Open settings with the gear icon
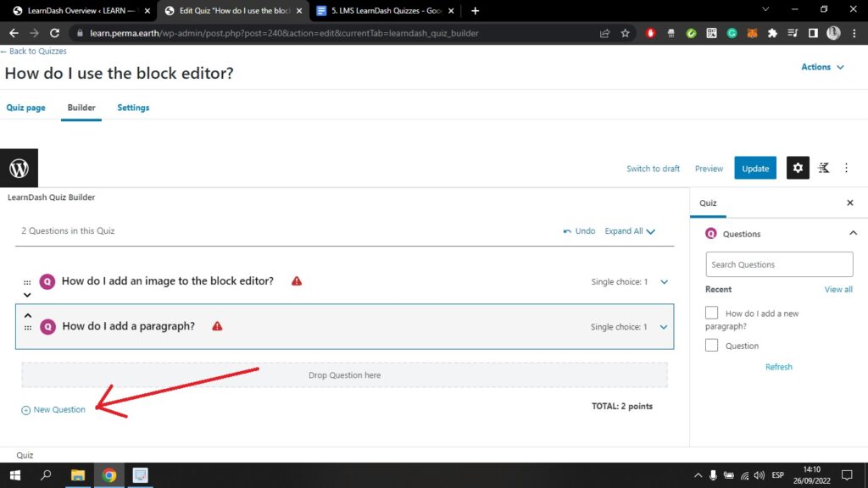Screen dimensions: 868x488 pyautogui.click(x=797, y=168)
